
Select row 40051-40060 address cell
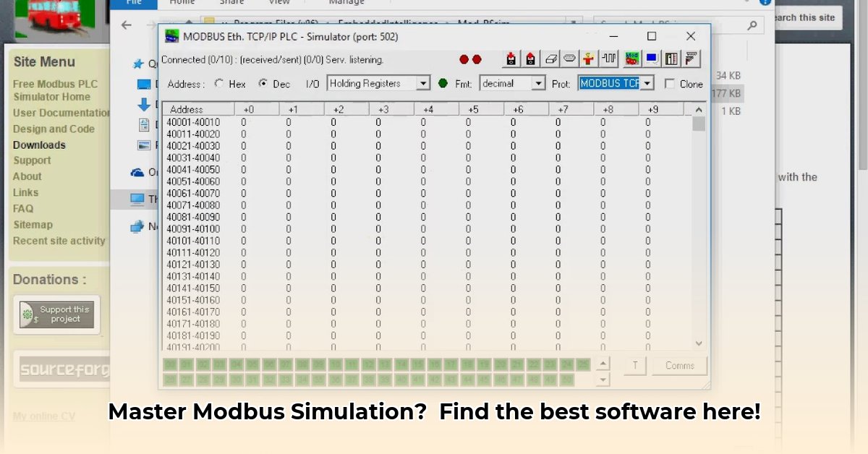point(193,181)
